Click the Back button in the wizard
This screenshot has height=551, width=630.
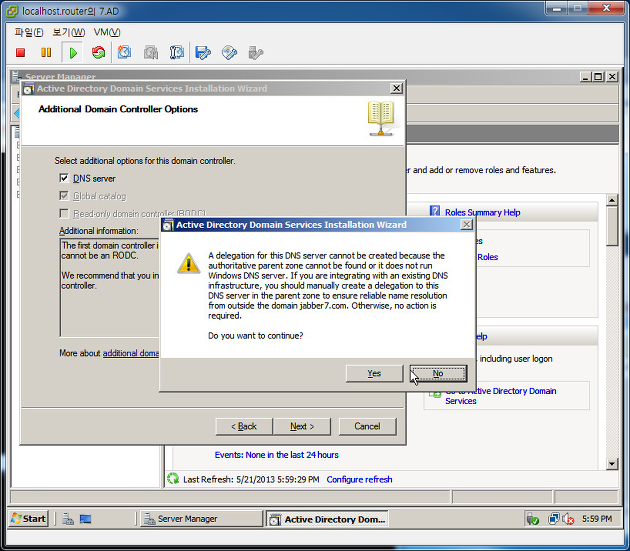pos(244,426)
